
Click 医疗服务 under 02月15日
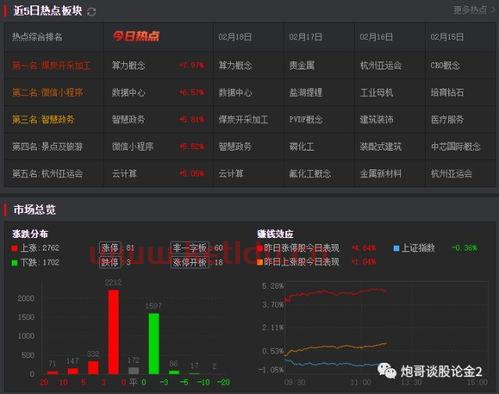pyautogui.click(x=447, y=119)
